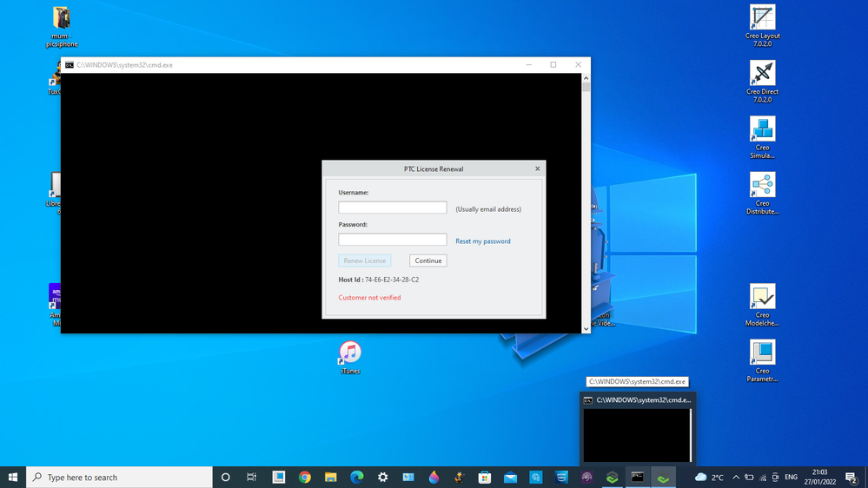Select the Creo Distributed desktop icon
868x488 pixels.
(762, 193)
